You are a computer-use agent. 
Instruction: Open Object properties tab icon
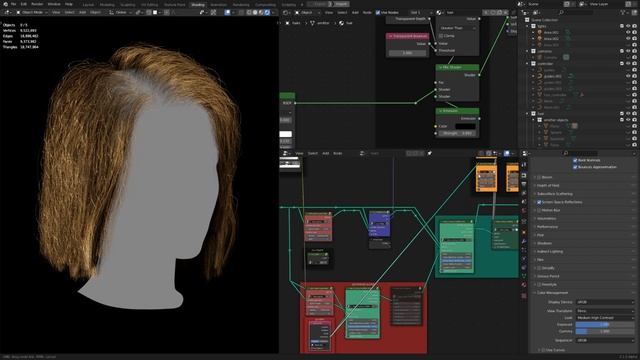click(524, 233)
